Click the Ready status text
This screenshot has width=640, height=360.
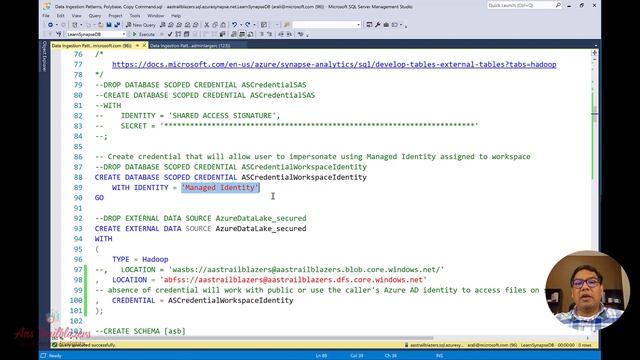point(55,356)
